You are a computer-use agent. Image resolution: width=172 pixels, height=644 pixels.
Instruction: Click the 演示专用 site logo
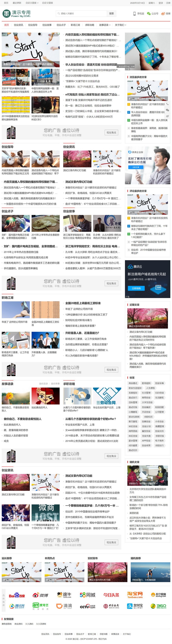pos(16,14)
